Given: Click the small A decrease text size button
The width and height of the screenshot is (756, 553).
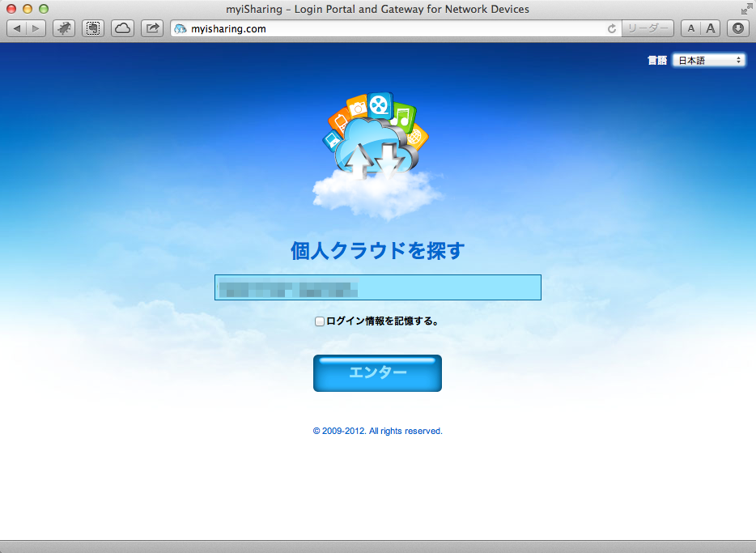Looking at the screenshot, I should point(691,28).
